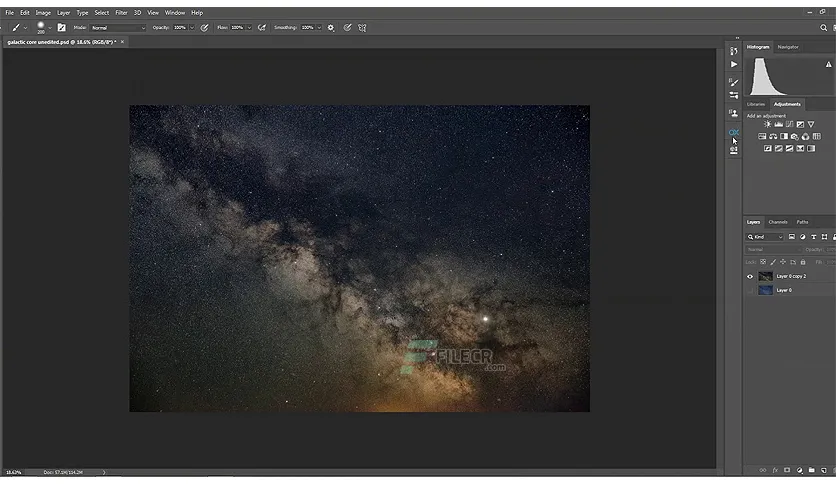Click the create new layer button
836x484 pixels.
click(823, 470)
